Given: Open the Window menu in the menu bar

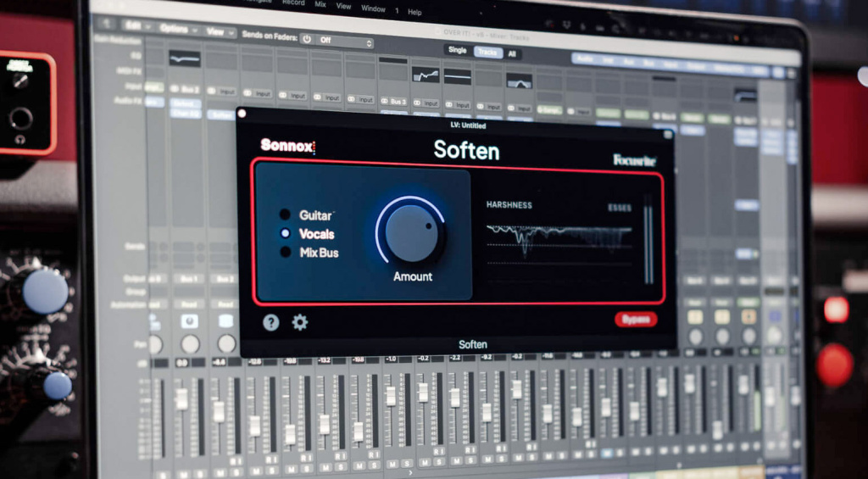Looking at the screenshot, I should [373, 8].
